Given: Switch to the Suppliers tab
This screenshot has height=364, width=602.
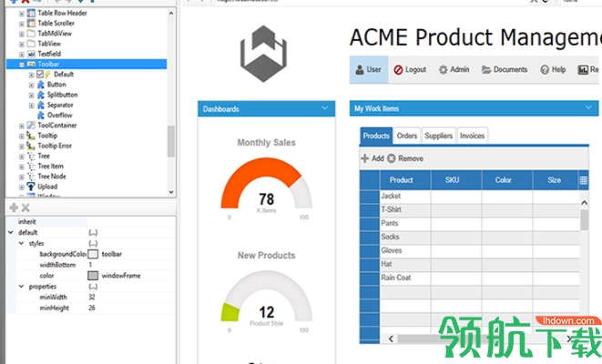Looking at the screenshot, I should (x=439, y=136).
